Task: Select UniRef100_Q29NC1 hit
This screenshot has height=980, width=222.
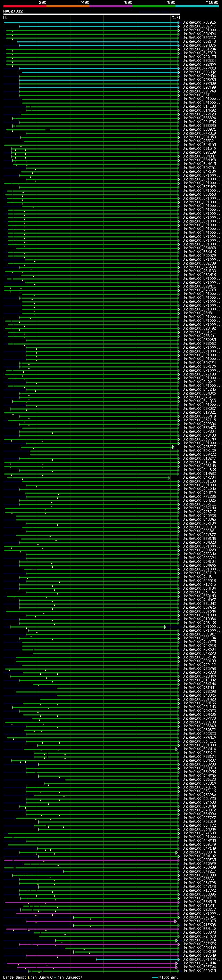Action: point(199,286)
